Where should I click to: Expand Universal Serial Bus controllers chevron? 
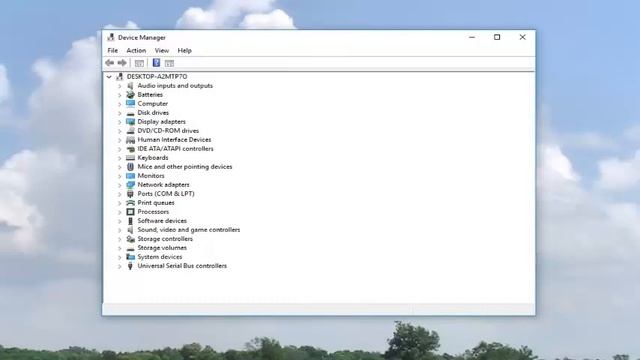click(120, 266)
